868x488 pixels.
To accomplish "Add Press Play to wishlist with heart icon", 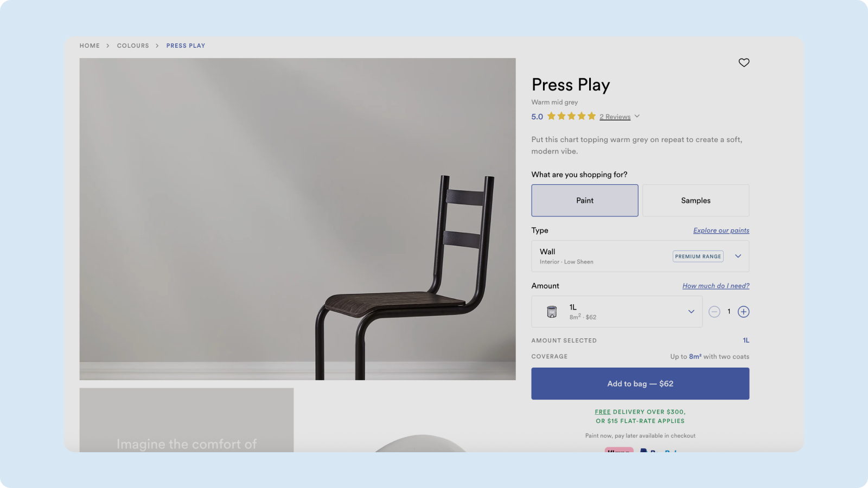I will pyautogui.click(x=744, y=62).
